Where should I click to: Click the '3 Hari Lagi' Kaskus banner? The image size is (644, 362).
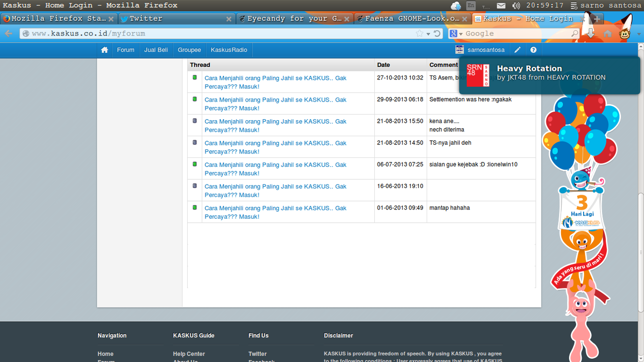582,210
